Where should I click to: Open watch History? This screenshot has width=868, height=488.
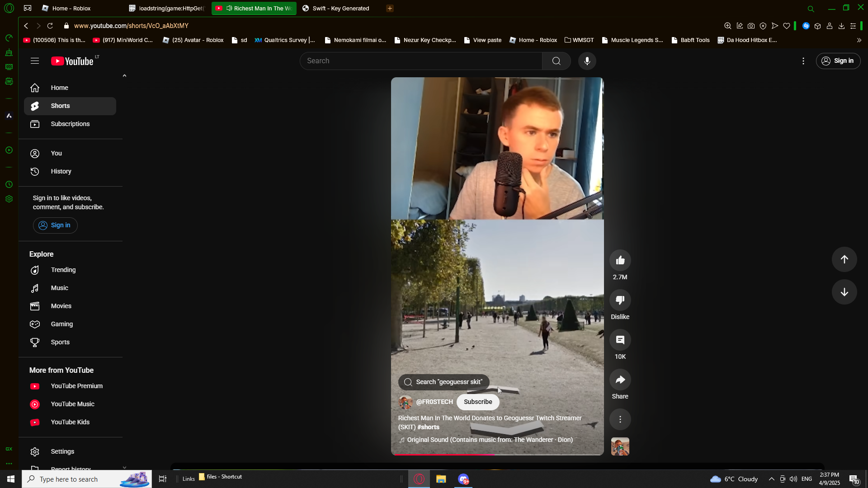coord(70,171)
